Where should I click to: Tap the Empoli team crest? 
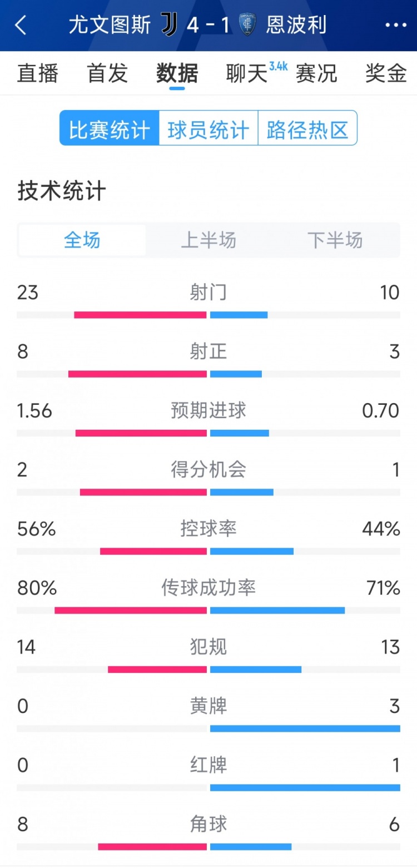tap(247, 25)
